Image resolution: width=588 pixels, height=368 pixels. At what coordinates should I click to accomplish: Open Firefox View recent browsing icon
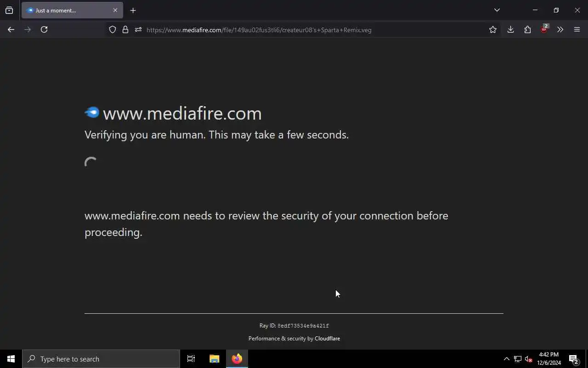9,10
